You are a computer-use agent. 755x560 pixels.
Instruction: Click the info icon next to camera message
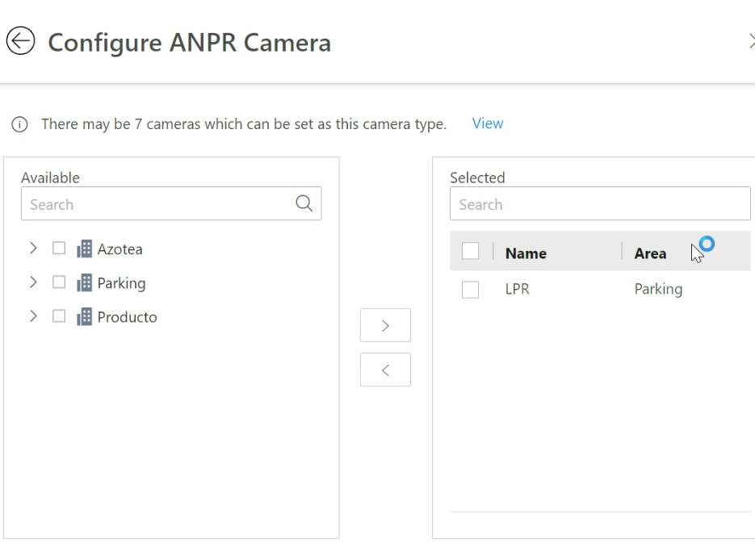tap(19, 124)
